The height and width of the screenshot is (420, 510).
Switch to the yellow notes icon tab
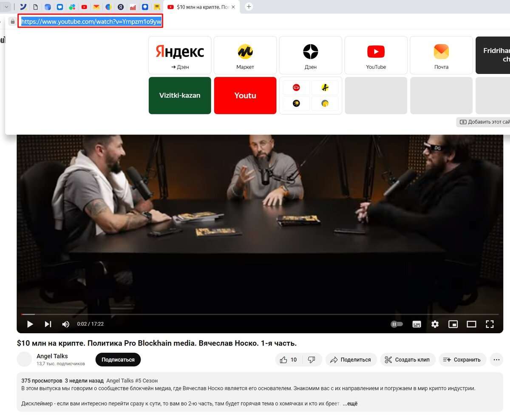coord(157,7)
